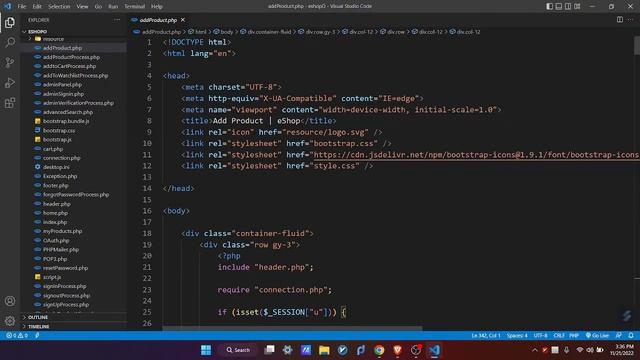The width and height of the screenshot is (640, 360).
Task: Click the Windows taskbar Search box
Action: click(x=239, y=350)
